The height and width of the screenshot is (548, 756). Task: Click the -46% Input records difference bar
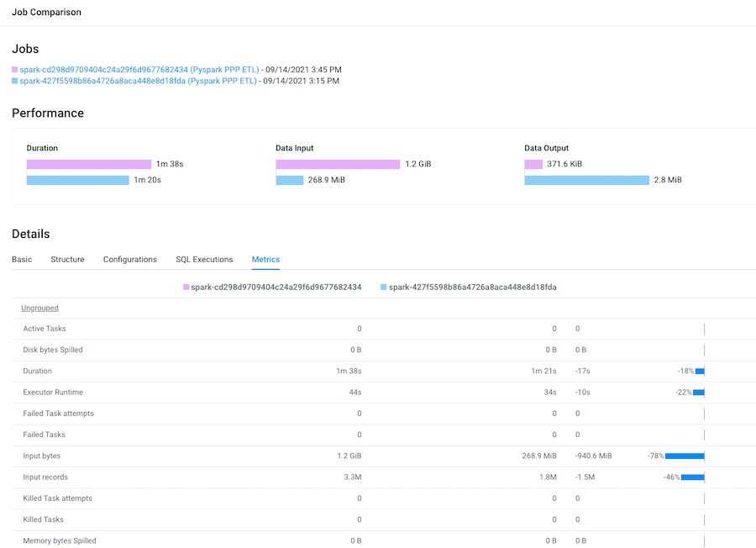(x=692, y=477)
